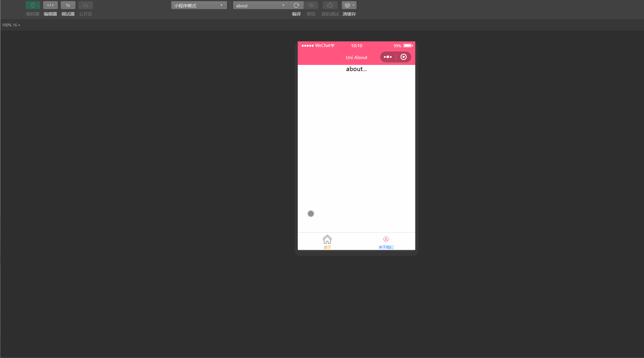Expand the 小程序模式 mode dropdown
Image resolution: width=644 pixels, height=358 pixels.
tap(223, 5)
